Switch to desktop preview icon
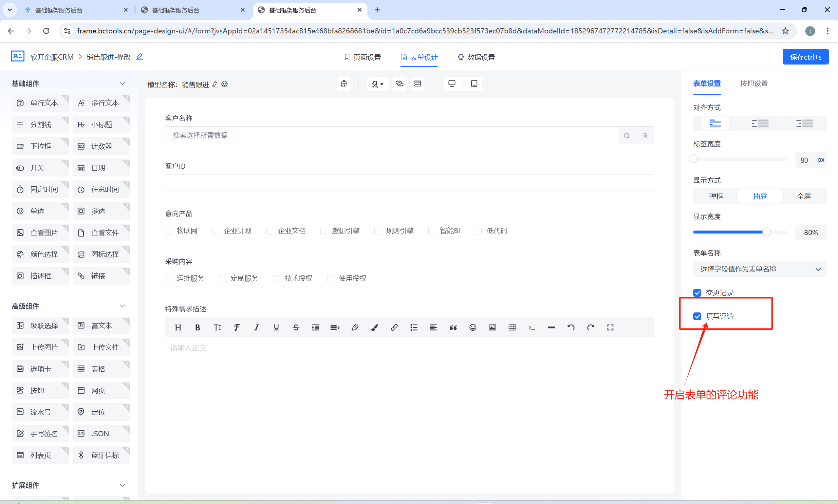 tap(452, 84)
